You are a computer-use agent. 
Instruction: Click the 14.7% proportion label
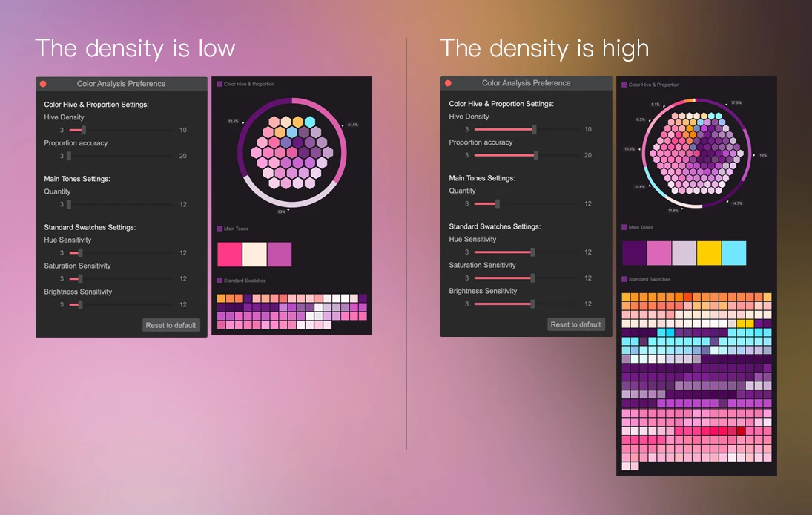click(x=737, y=203)
